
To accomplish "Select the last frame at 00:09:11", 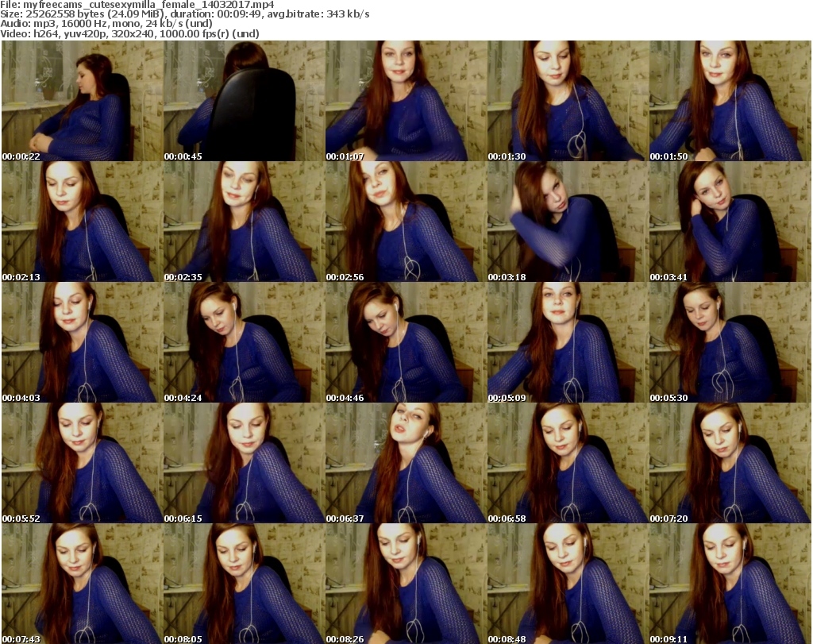I will click(x=730, y=584).
